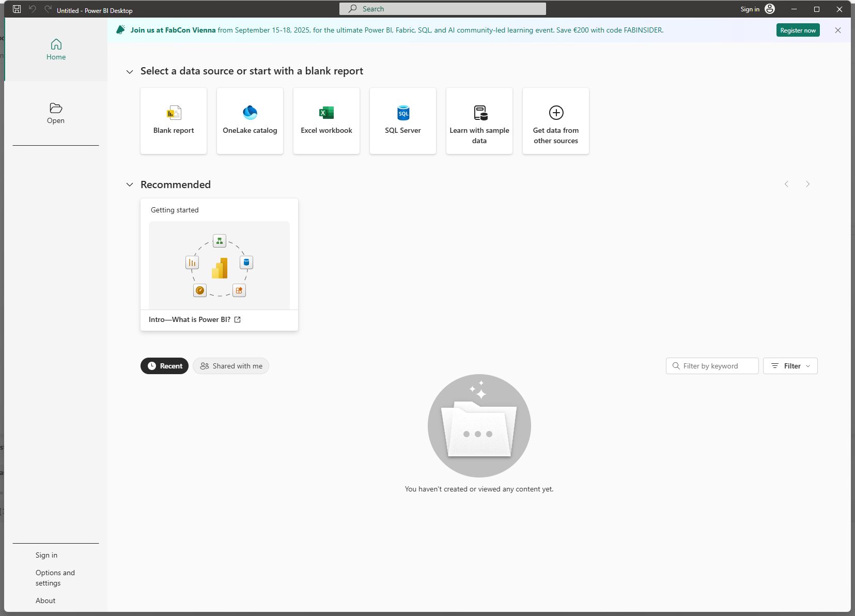The width and height of the screenshot is (855, 616).
Task: Click Sign in text in title bar
Action: pos(750,9)
